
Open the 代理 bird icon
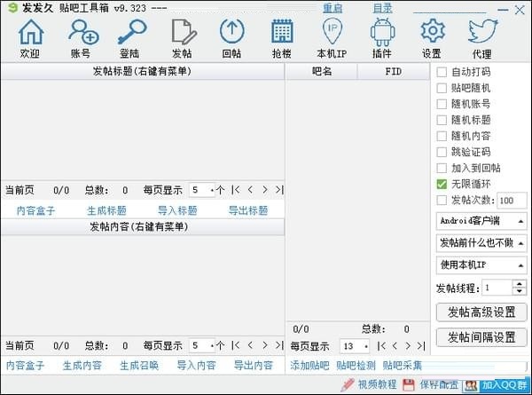[x=483, y=31]
